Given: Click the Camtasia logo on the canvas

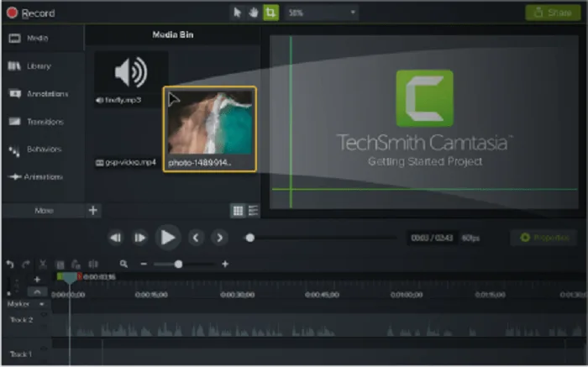Looking at the screenshot, I should (x=424, y=98).
